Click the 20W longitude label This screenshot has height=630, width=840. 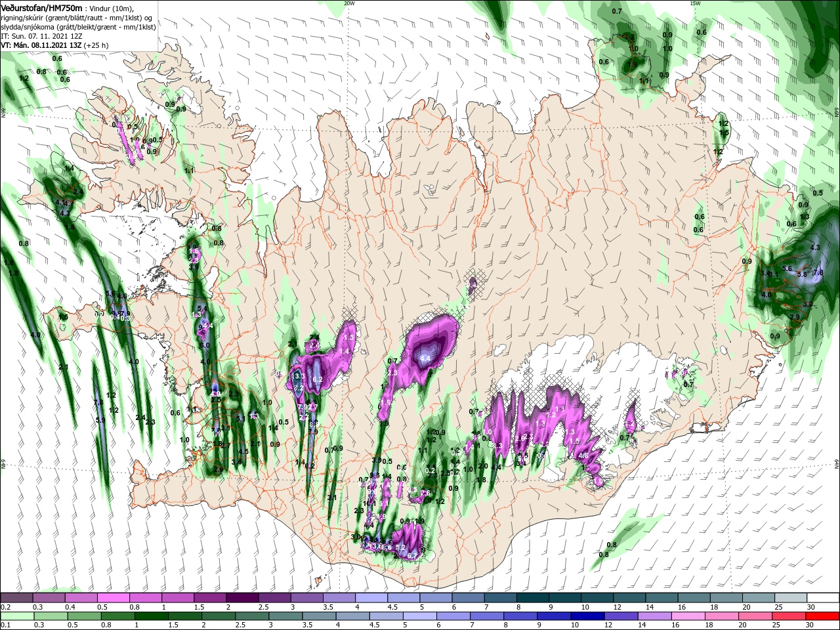(349, 3)
